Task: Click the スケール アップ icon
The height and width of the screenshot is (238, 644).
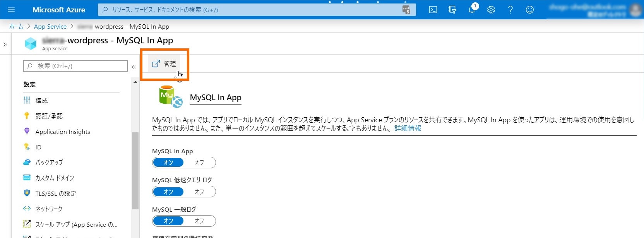Action: point(27,224)
